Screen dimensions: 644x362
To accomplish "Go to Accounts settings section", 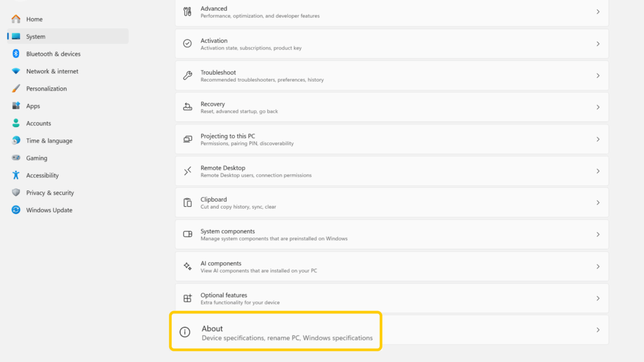I will [38, 123].
